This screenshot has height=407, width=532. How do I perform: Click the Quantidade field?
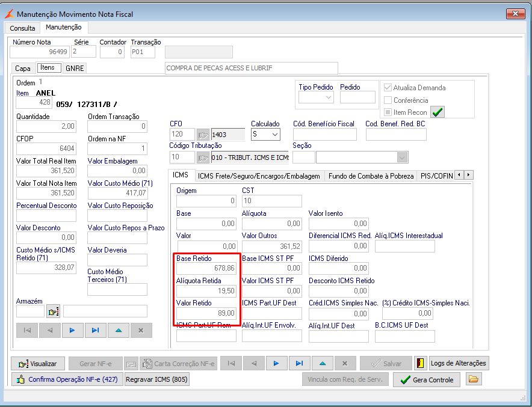(46, 126)
